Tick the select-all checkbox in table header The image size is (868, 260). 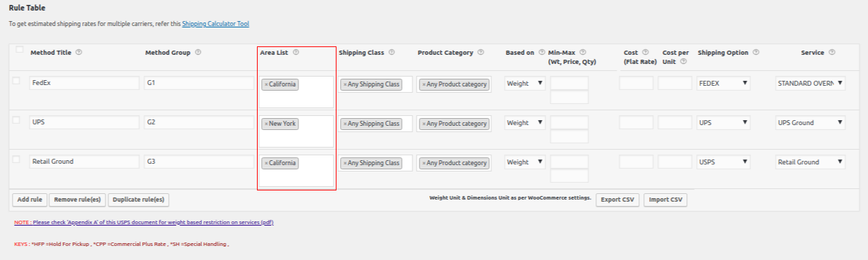[x=19, y=50]
